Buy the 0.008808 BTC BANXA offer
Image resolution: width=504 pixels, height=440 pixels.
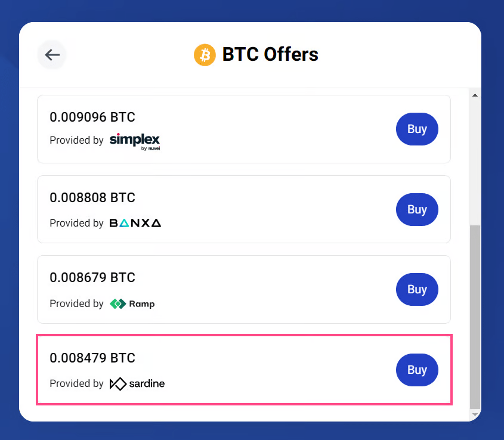pyautogui.click(x=417, y=209)
